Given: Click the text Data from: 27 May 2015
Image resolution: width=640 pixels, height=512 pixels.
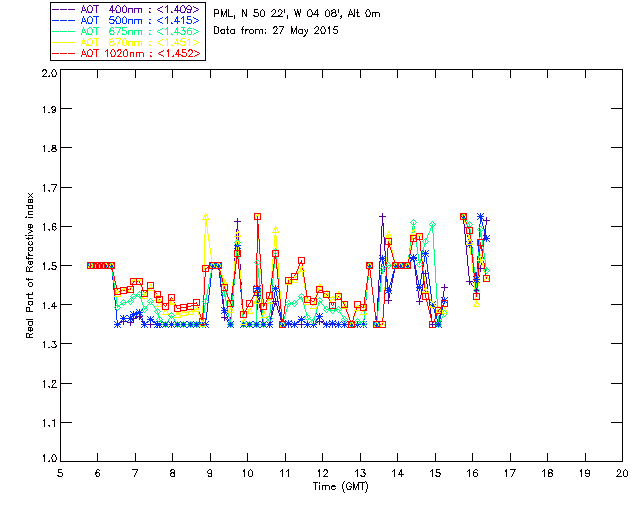Looking at the screenshot, I should 276,31.
